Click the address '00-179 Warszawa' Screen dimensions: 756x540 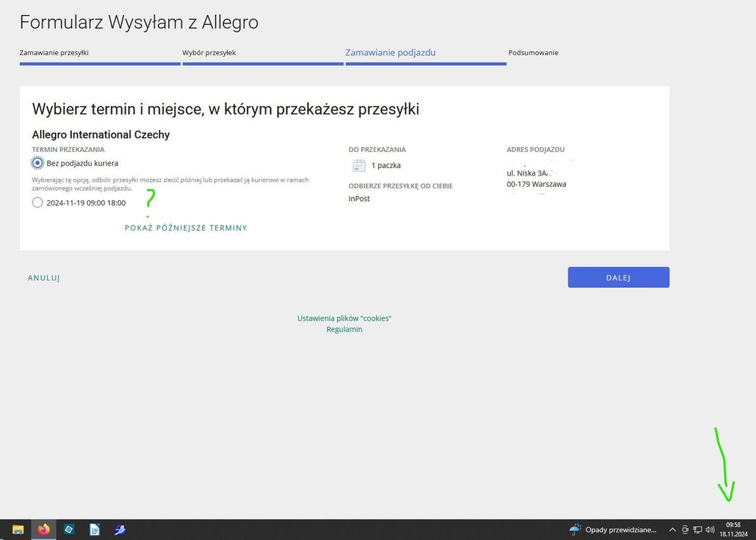coord(536,184)
